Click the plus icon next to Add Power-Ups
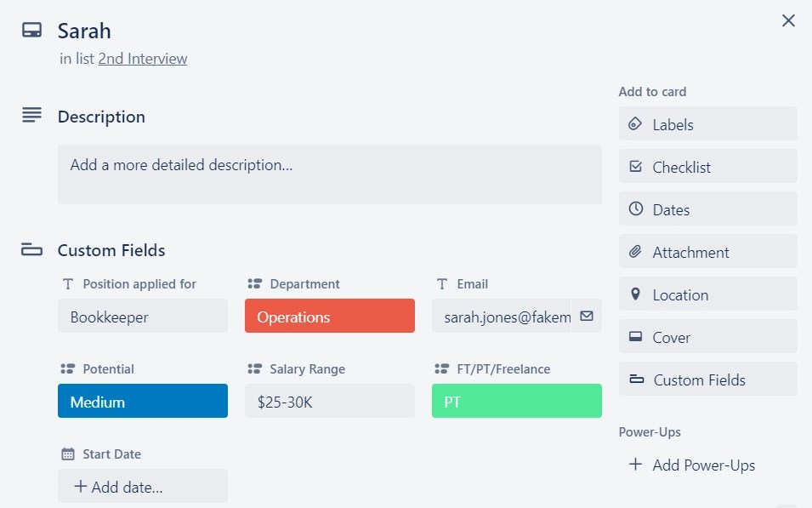The image size is (812, 508). tap(635, 464)
